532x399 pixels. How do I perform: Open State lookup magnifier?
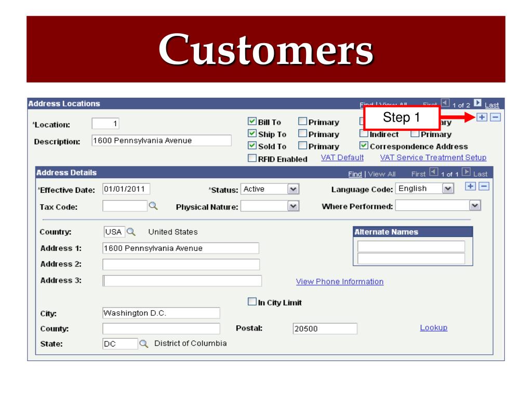pos(144,344)
